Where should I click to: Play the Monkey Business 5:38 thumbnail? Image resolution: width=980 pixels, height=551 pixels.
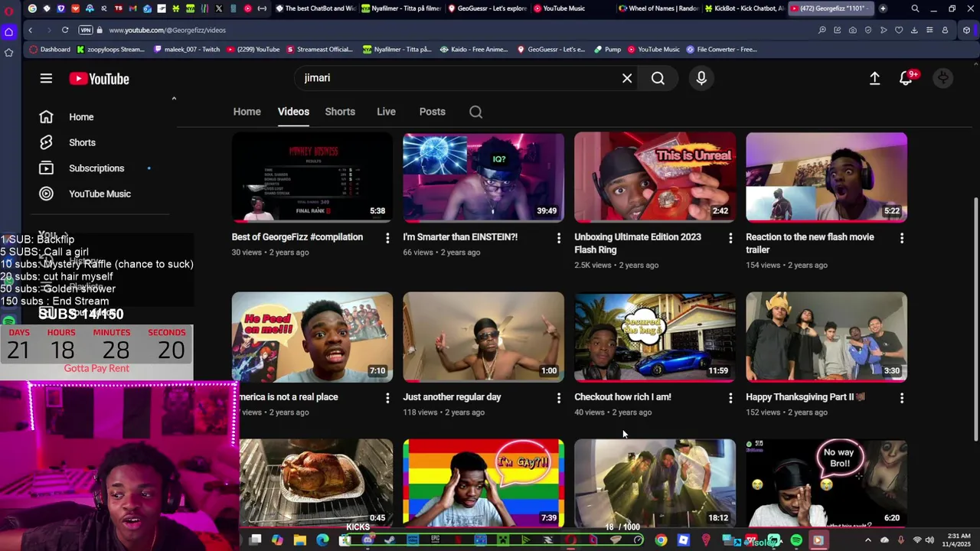pos(312,178)
